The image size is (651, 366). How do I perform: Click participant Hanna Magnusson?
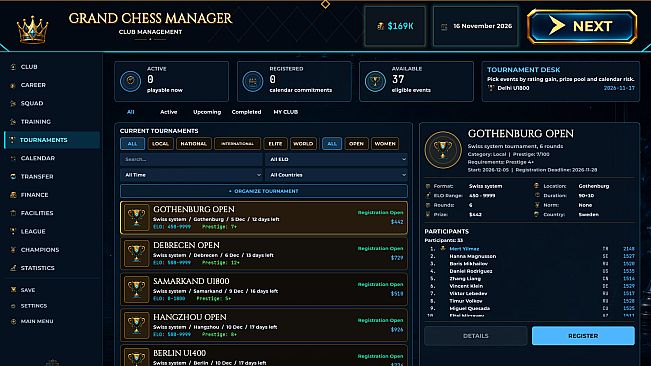tap(472, 256)
